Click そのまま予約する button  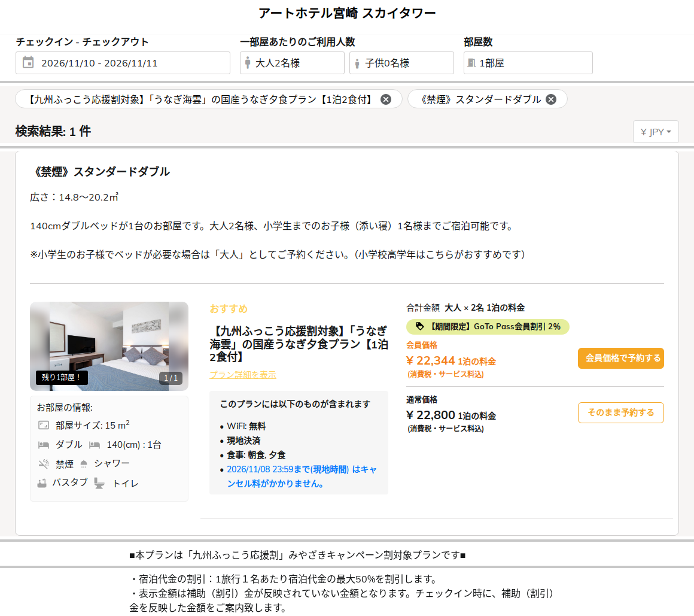click(620, 412)
